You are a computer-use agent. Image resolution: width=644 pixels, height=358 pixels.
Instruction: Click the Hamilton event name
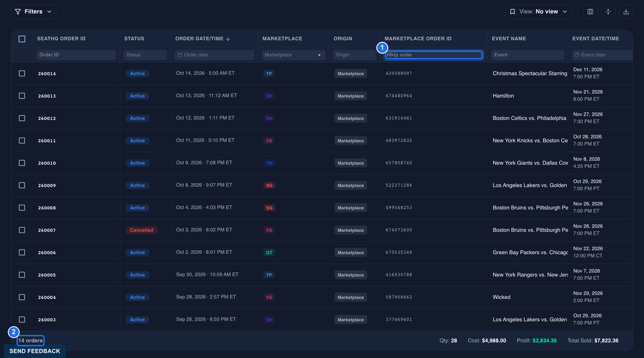pyautogui.click(x=503, y=96)
